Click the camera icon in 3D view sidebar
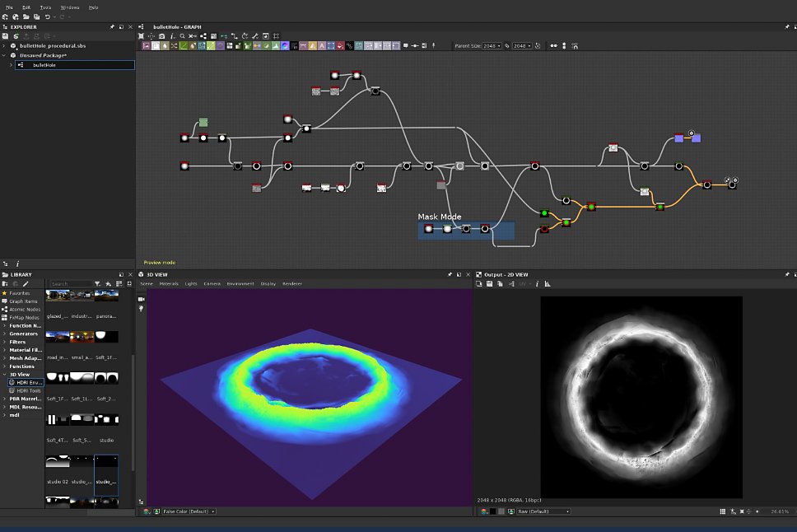 pos(142,299)
